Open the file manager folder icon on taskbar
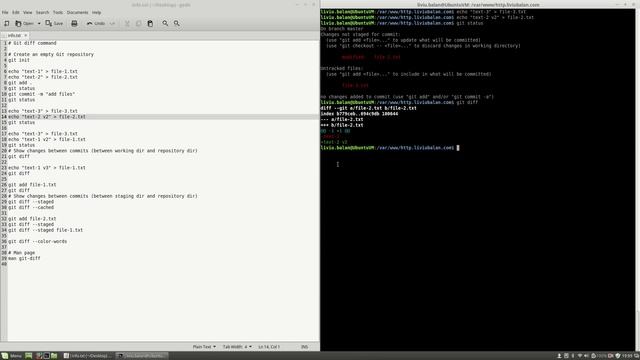The width and height of the screenshot is (640, 360). pos(54,356)
